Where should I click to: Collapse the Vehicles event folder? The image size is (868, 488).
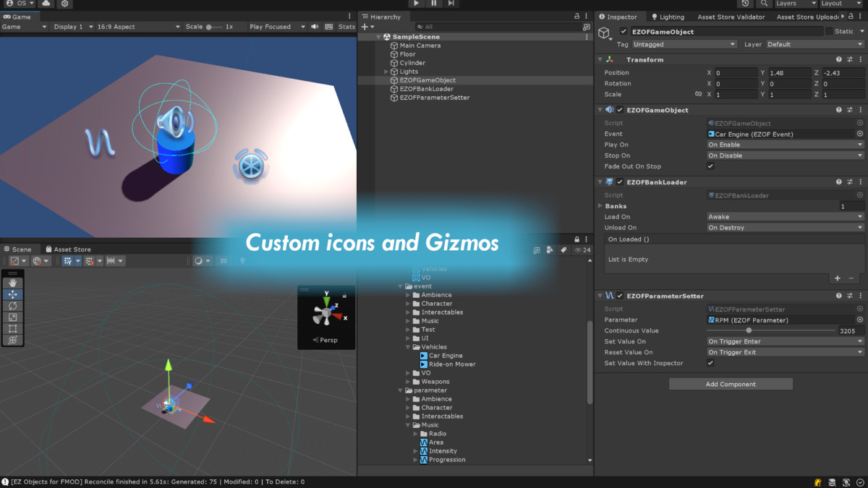(409, 347)
